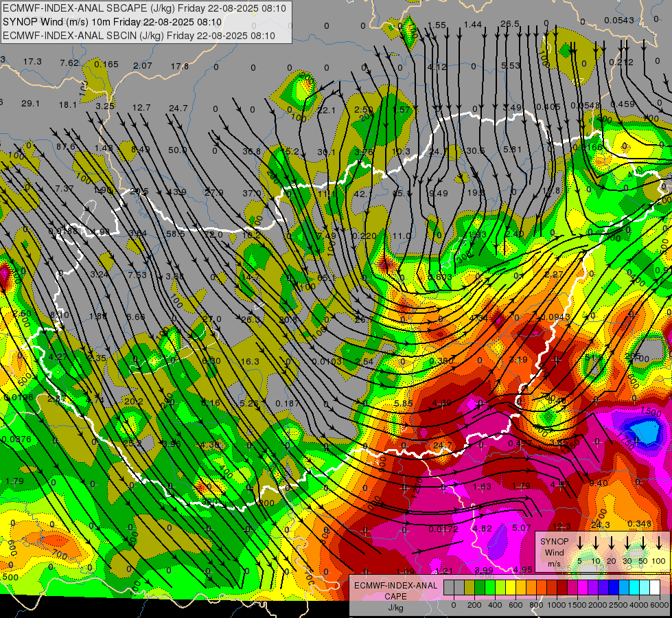The width and height of the screenshot is (672, 618).
Task: Click the 58.5 CIN value on map
Action: 176,233
